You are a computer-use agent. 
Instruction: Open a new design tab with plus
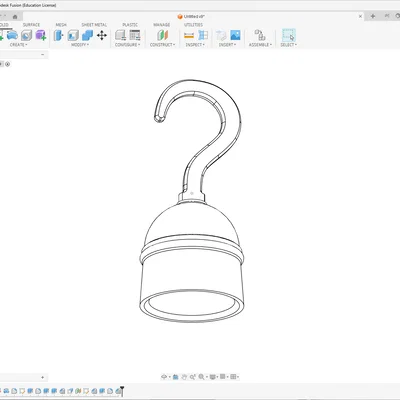(x=373, y=16)
